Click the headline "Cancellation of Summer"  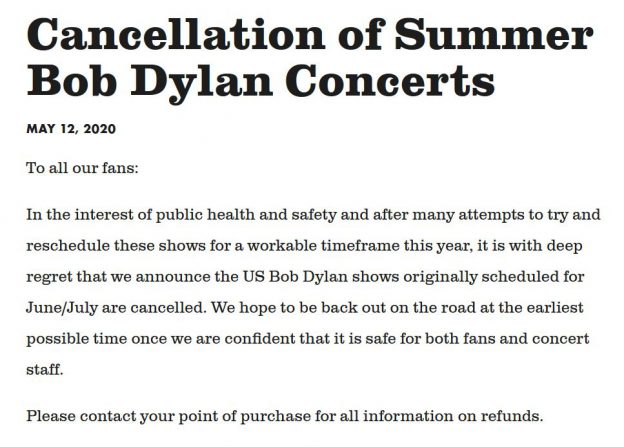coord(310,34)
